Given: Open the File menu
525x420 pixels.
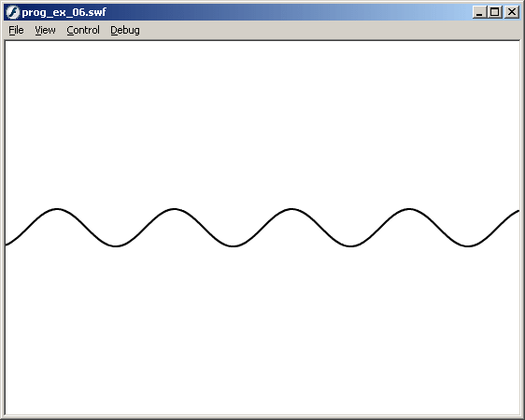Looking at the screenshot, I should (x=16, y=30).
